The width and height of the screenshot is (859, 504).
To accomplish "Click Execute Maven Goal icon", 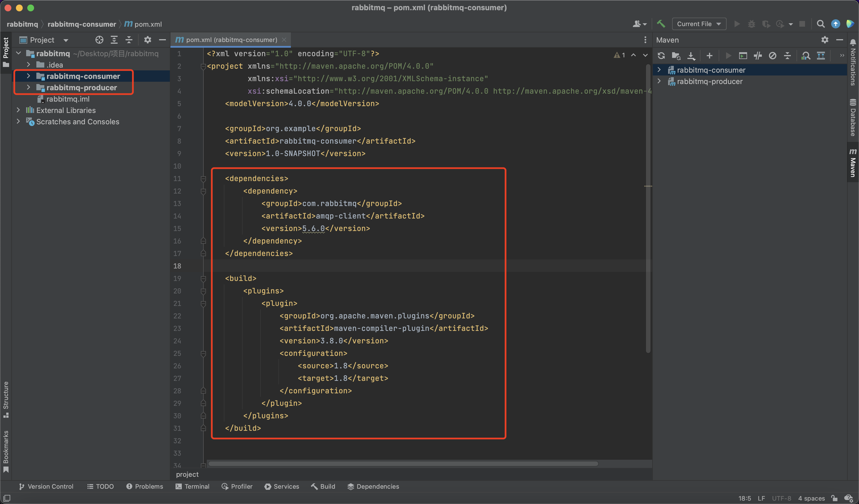I will [x=743, y=56].
